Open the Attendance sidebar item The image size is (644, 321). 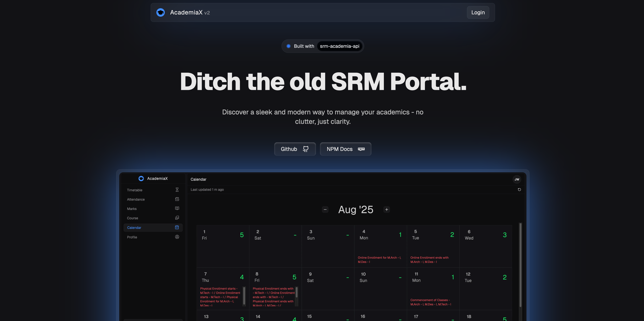[136, 199]
